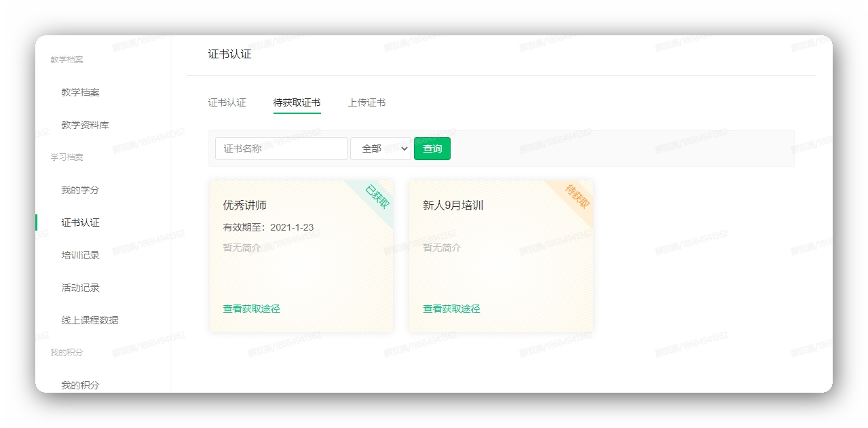868x428 pixels.
Task: Click the 查询 search button
Action: (432, 148)
